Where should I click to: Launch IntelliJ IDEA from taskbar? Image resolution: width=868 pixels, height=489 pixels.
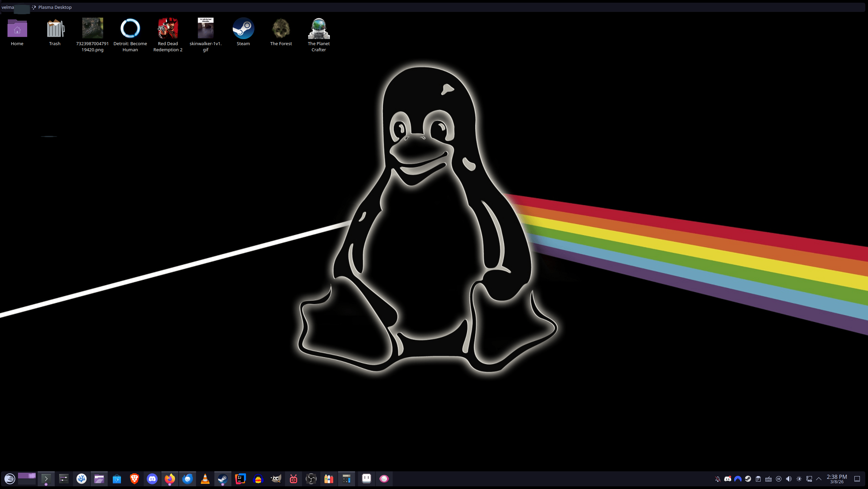(x=241, y=479)
